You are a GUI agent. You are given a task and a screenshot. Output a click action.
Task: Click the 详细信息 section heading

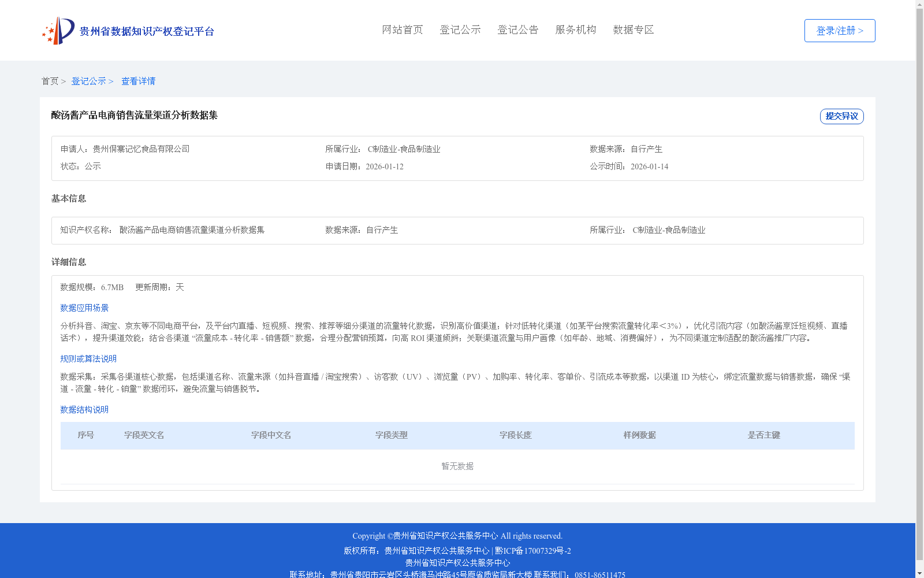[69, 262]
